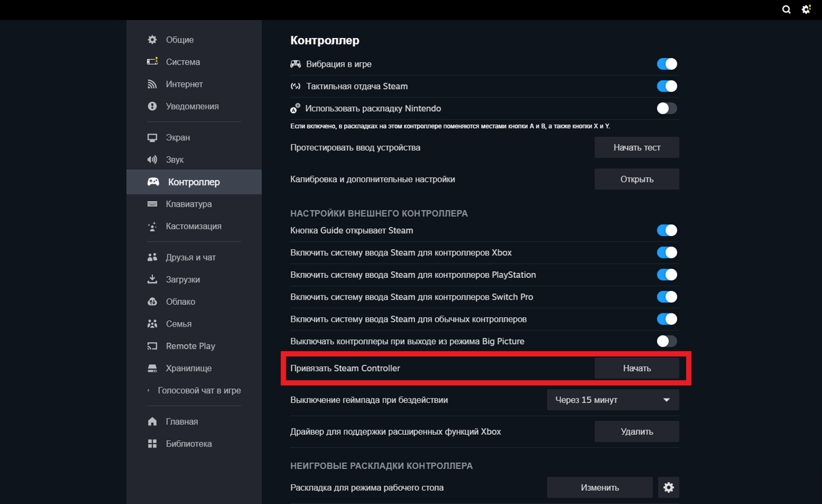Click the Хранилище drive icon
Screen dimensions: 822x504
point(153,368)
